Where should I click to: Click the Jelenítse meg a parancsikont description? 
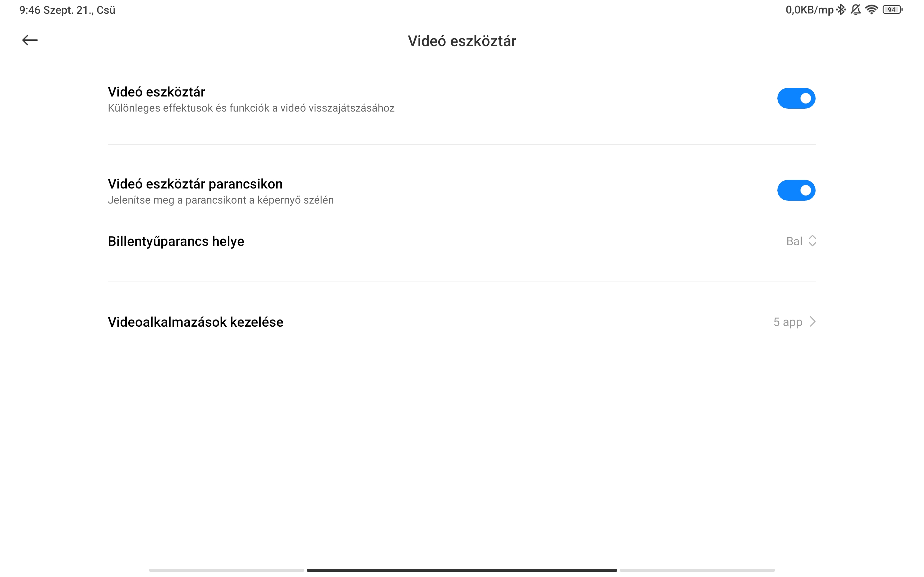221,200
